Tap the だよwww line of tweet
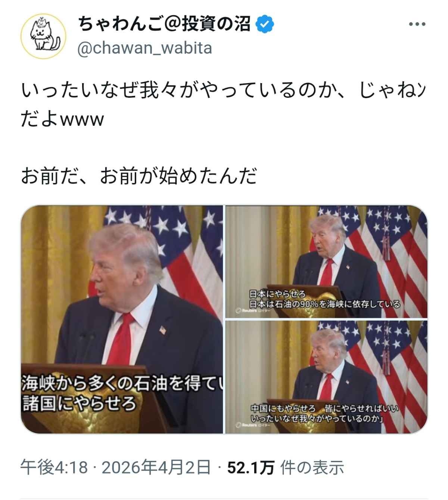Image resolution: width=448 pixels, height=500 pixels. pyautogui.click(x=62, y=119)
